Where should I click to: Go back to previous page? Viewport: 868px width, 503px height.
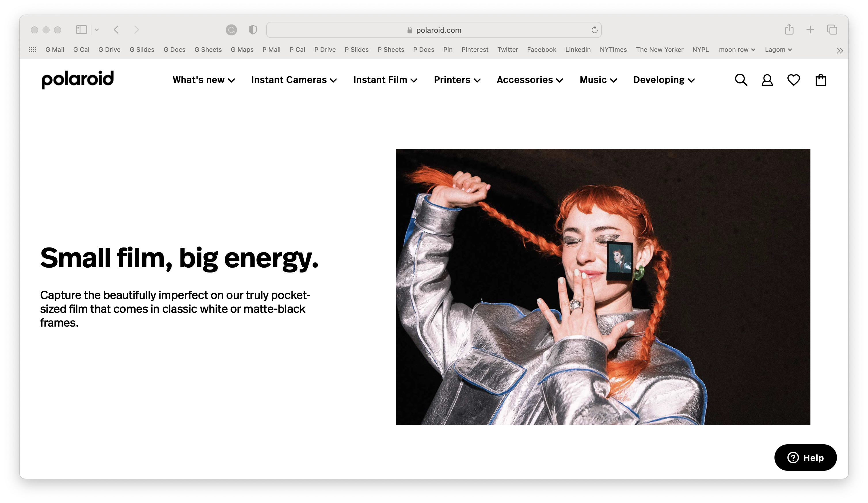(116, 30)
